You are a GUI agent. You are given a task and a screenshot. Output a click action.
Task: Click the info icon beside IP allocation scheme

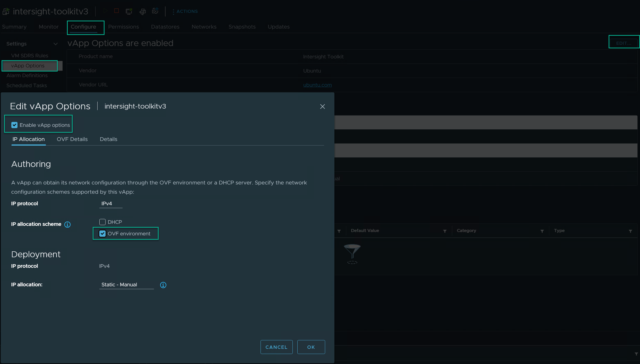tap(67, 225)
